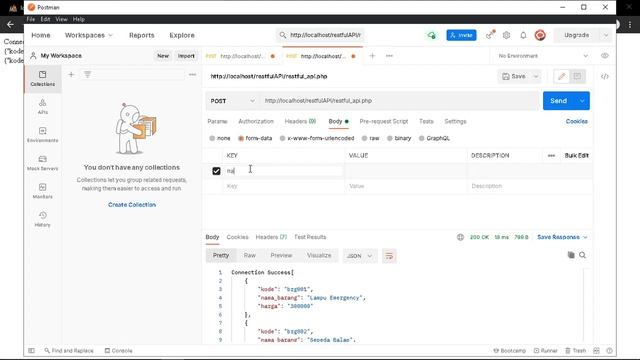Open the request Settings tab
The width and height of the screenshot is (640, 360).
(x=455, y=121)
